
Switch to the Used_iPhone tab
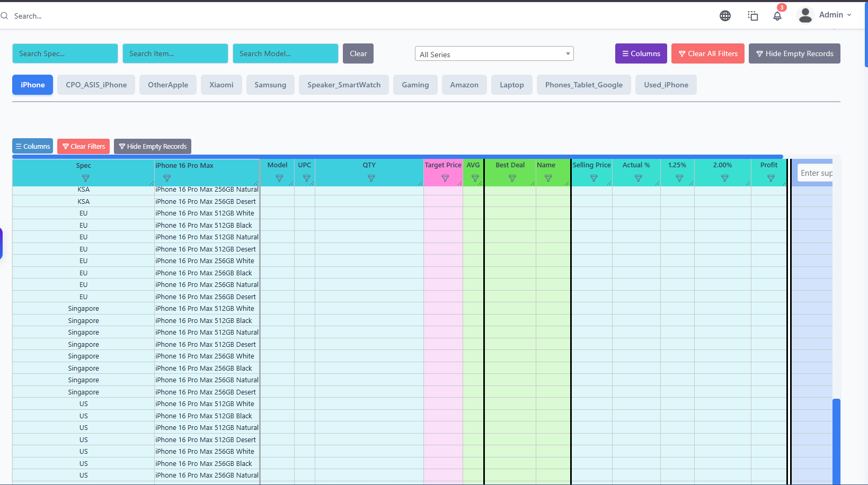(x=666, y=85)
